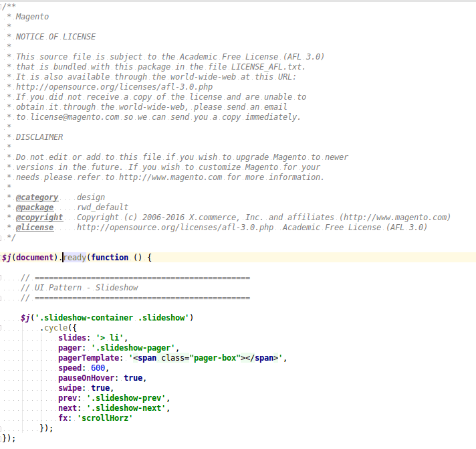
Task: Open http://www.magento.com in the "needs please refer" line
Action: [170, 177]
